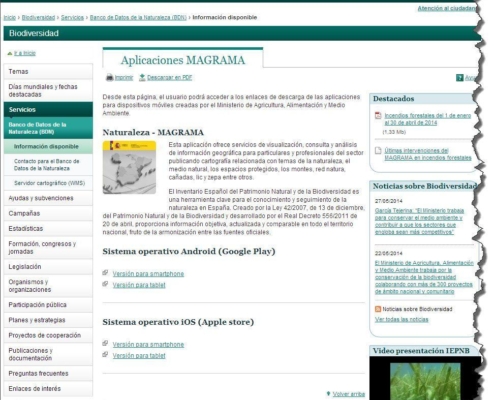Click the arrow icon beside Volver arriba
Viewport: 495px width, 400px height.
click(x=328, y=394)
